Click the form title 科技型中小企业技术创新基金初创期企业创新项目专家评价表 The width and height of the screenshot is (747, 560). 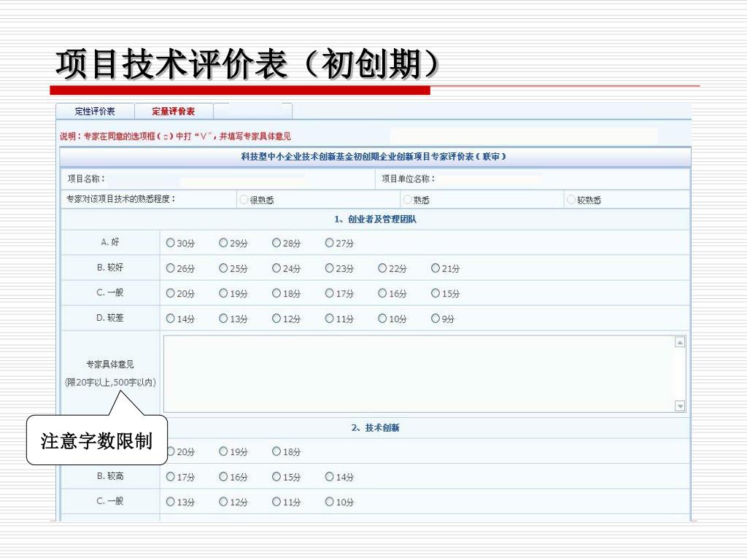(x=374, y=157)
